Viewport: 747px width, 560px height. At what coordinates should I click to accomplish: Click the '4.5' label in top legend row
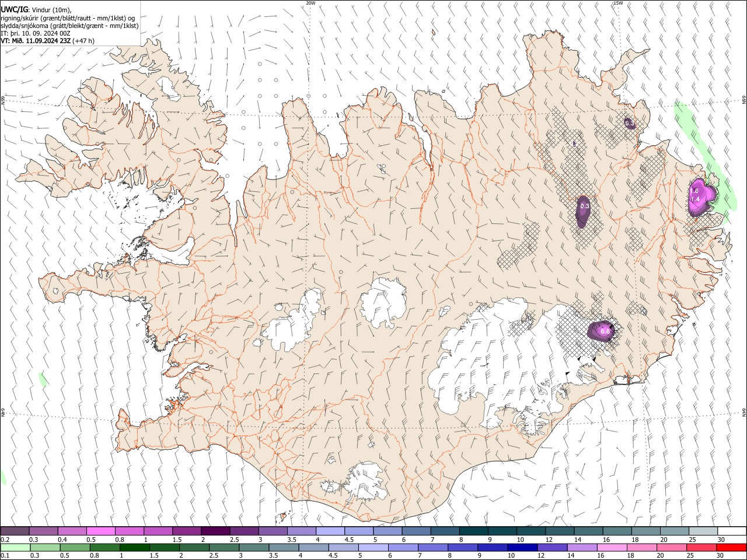349,540
